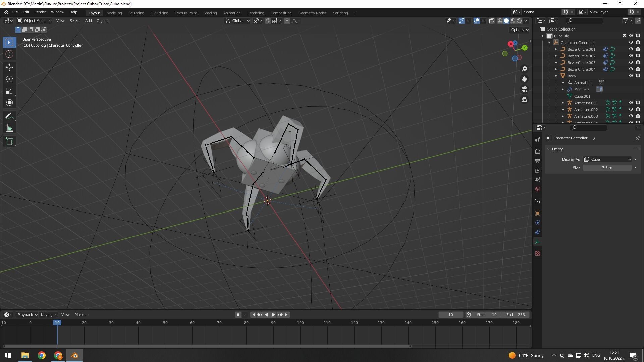Open the timeline Marker menu

80,315
